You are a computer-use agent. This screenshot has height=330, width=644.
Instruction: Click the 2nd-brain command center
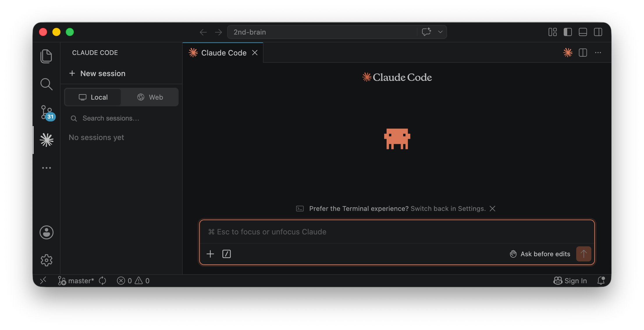pos(322,32)
